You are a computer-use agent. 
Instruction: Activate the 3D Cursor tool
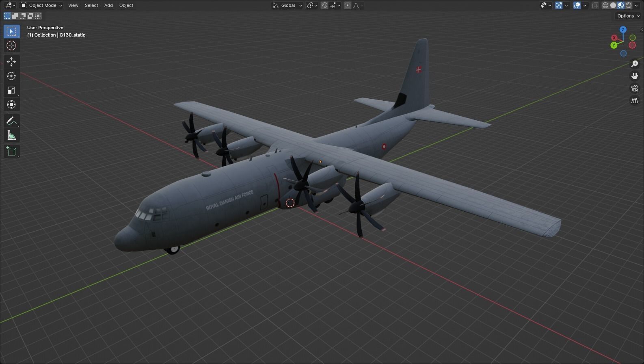(11, 45)
